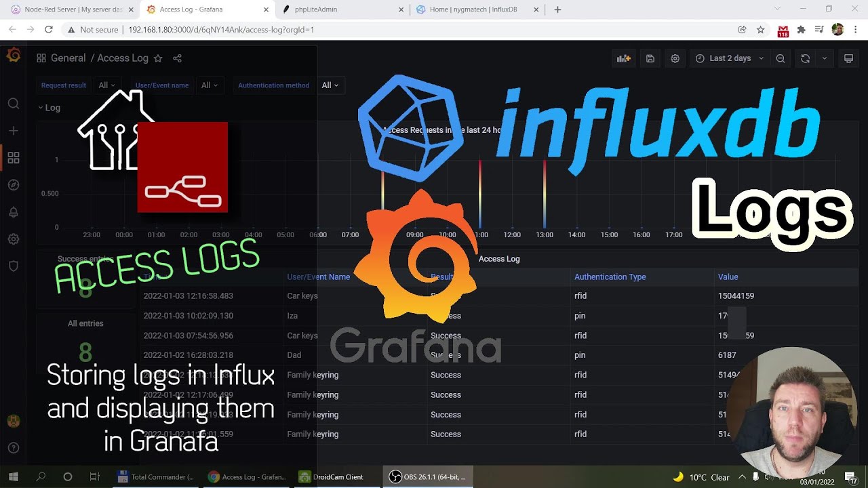
Task: Click the Request result variable label
Action: [64, 85]
